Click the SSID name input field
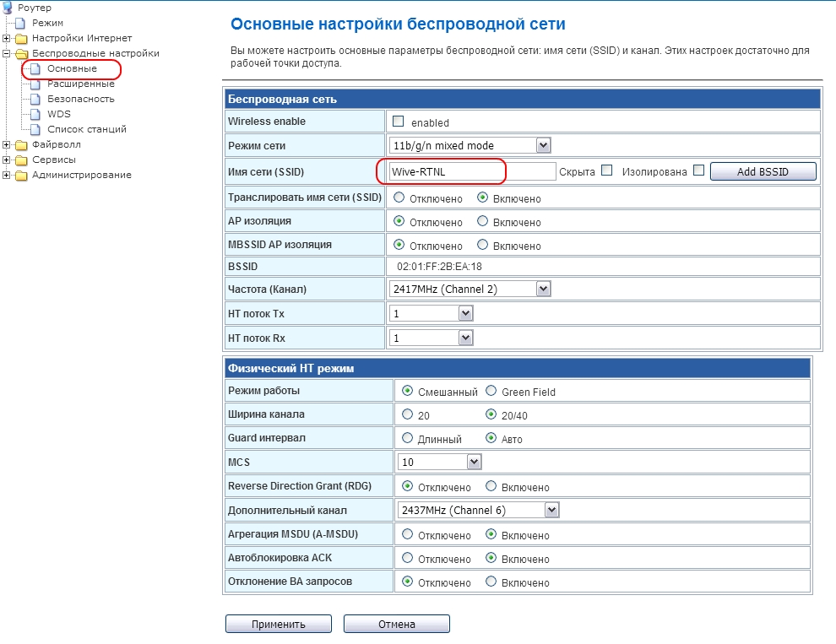 (x=472, y=171)
